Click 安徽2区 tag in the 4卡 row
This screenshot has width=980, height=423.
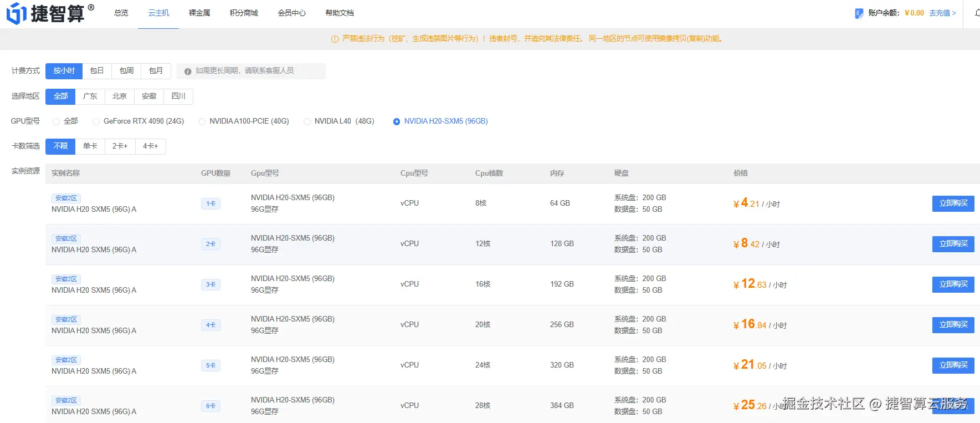[x=66, y=320]
